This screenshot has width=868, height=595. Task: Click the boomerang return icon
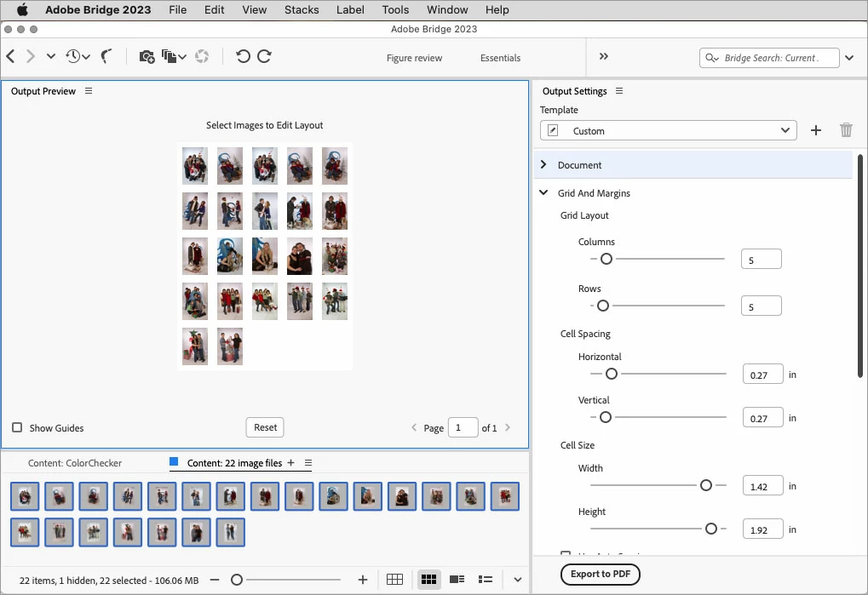tap(106, 56)
